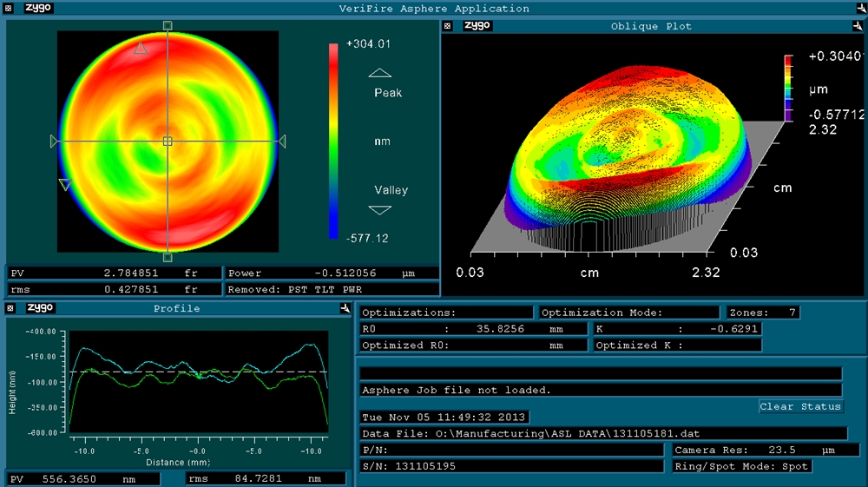Click the P/N input field
This screenshot has width=868, height=487.
pyautogui.click(x=511, y=450)
